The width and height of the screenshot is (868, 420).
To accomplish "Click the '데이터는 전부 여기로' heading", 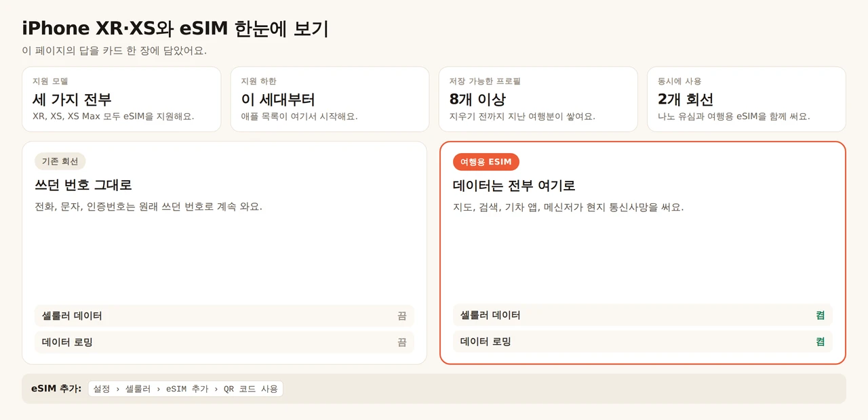I will click(514, 186).
